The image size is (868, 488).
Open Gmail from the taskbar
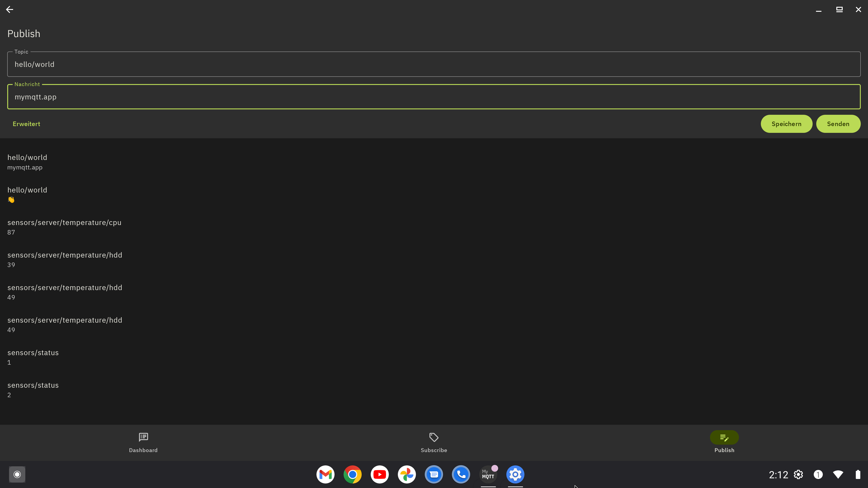(325, 474)
